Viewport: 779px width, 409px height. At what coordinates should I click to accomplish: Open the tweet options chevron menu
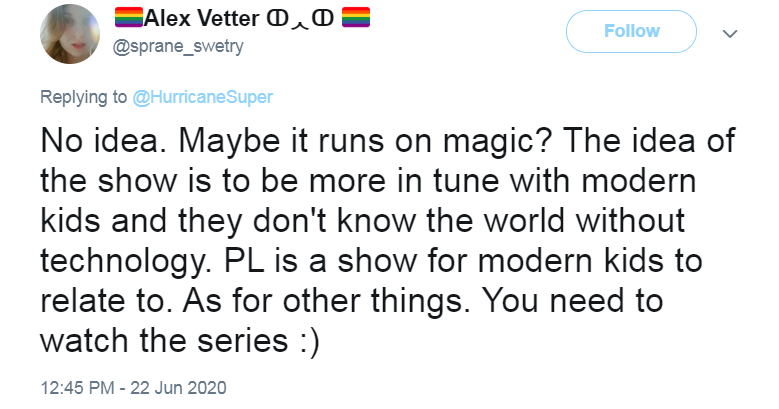point(730,33)
